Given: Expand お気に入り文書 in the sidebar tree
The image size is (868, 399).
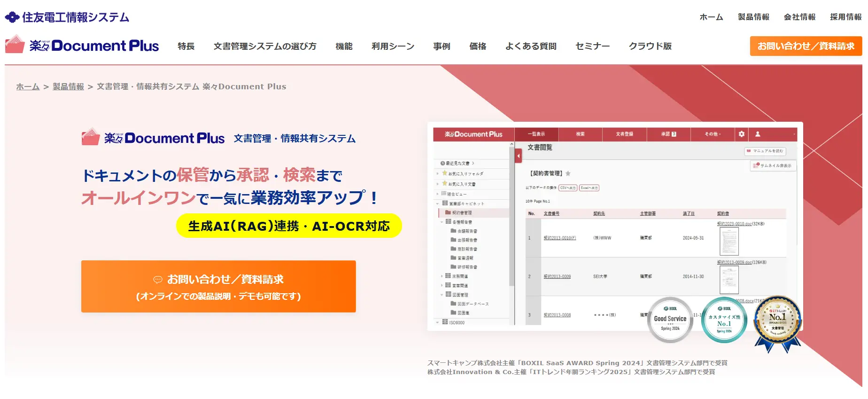Looking at the screenshot, I should point(438,184).
